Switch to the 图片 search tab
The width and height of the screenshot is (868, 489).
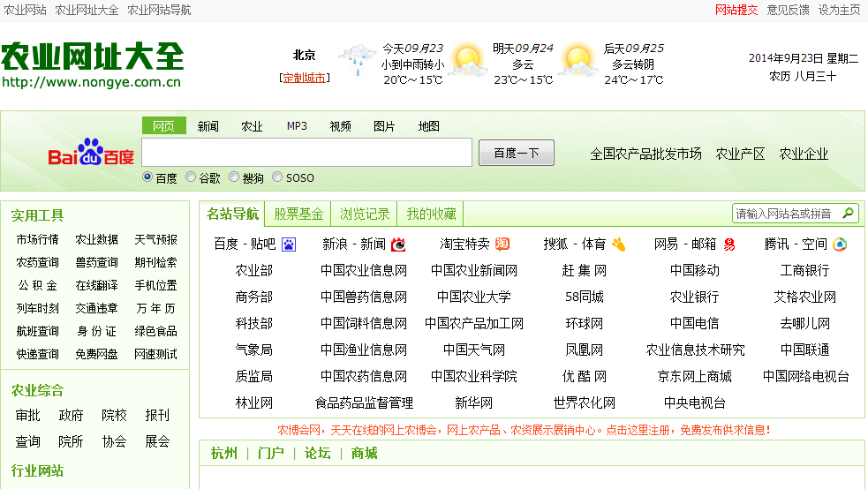pyautogui.click(x=384, y=126)
